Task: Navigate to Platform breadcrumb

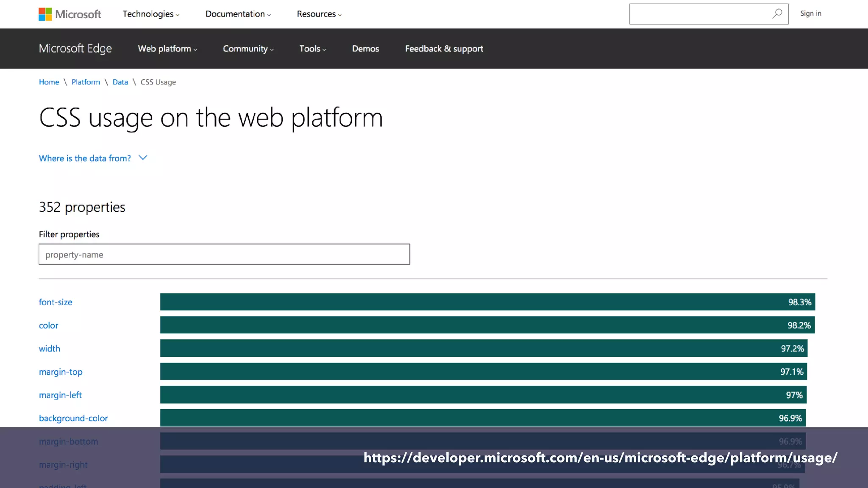Action: click(86, 82)
